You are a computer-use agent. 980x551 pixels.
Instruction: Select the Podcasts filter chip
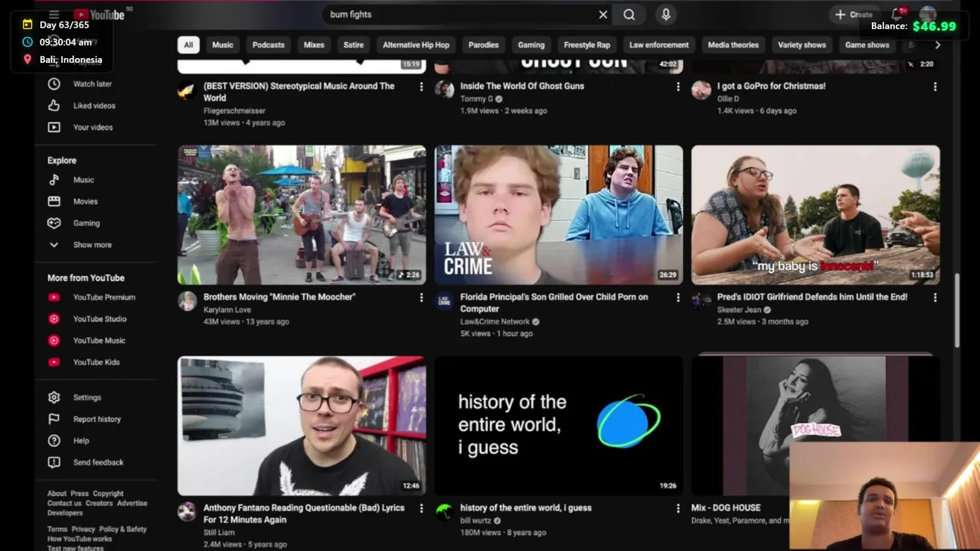[269, 45]
